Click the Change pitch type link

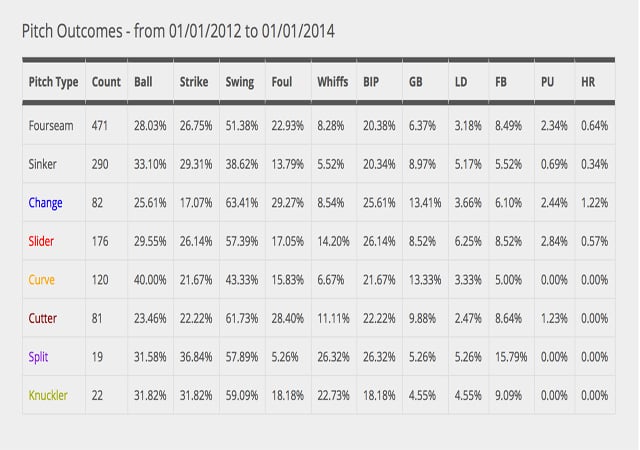(x=45, y=203)
